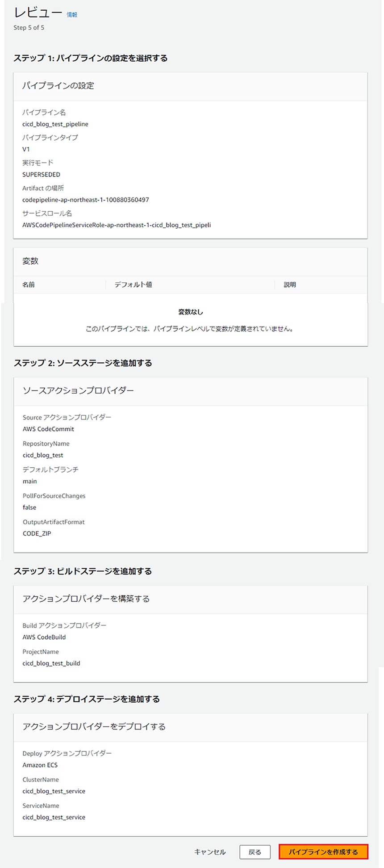Click artifact location codepipeline-ap-northeast-1-100880360497

coord(86,200)
